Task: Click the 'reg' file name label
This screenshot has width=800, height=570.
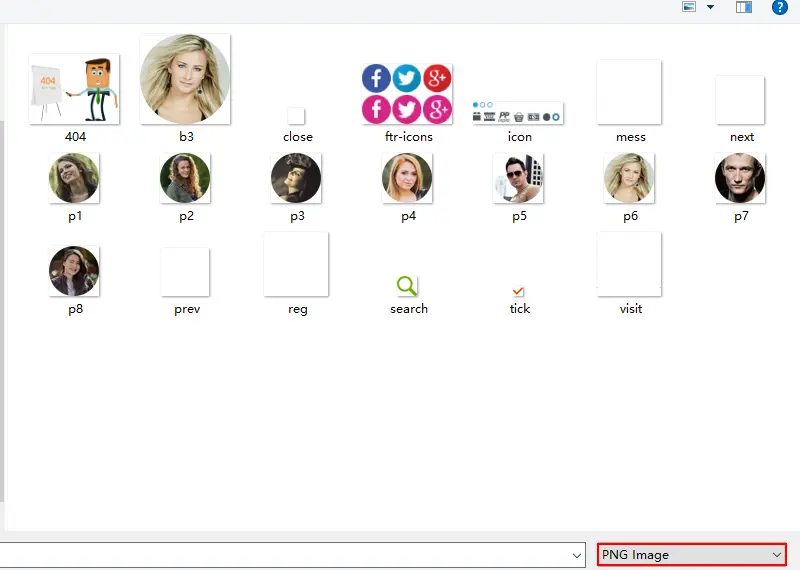Action: [297, 309]
